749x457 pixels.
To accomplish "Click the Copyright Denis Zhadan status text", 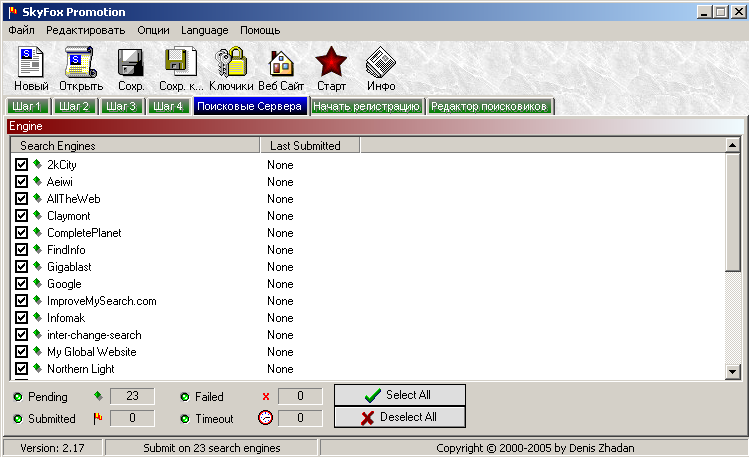I will point(535,448).
